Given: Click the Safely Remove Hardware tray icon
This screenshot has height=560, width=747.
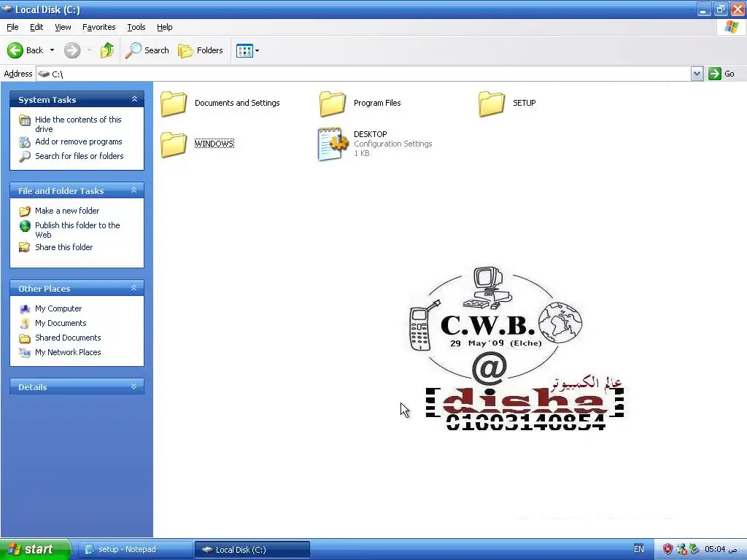Looking at the screenshot, I should coord(694,549).
